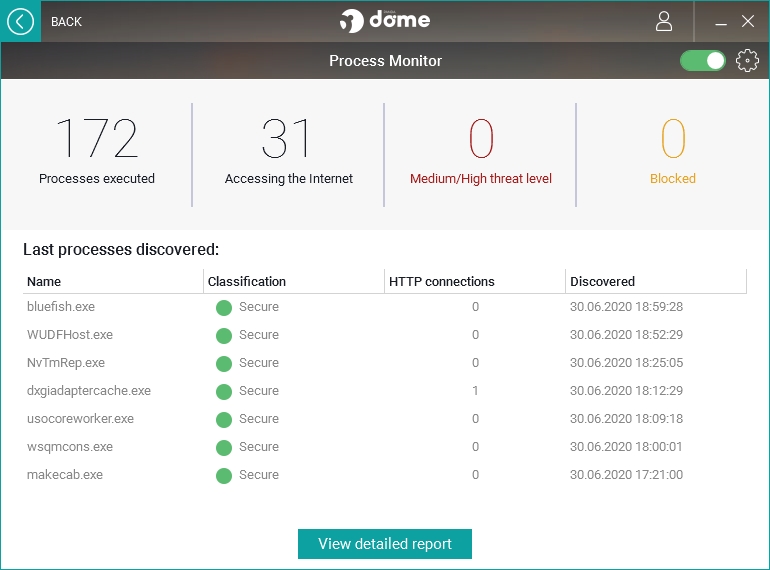Open Medium/High threat level count
Viewport: 770px width, 570px height.
click(x=481, y=140)
